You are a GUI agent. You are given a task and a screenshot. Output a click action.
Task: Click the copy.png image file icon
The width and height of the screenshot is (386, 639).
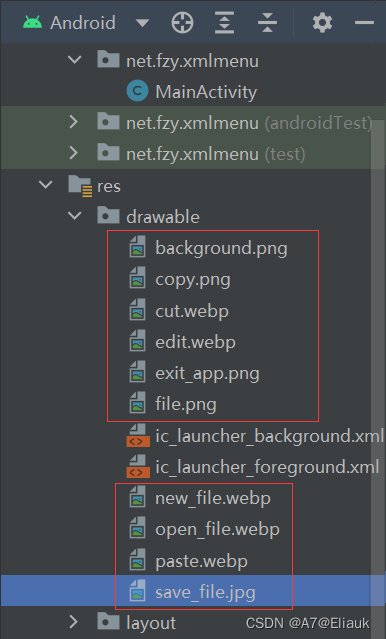[137, 278]
